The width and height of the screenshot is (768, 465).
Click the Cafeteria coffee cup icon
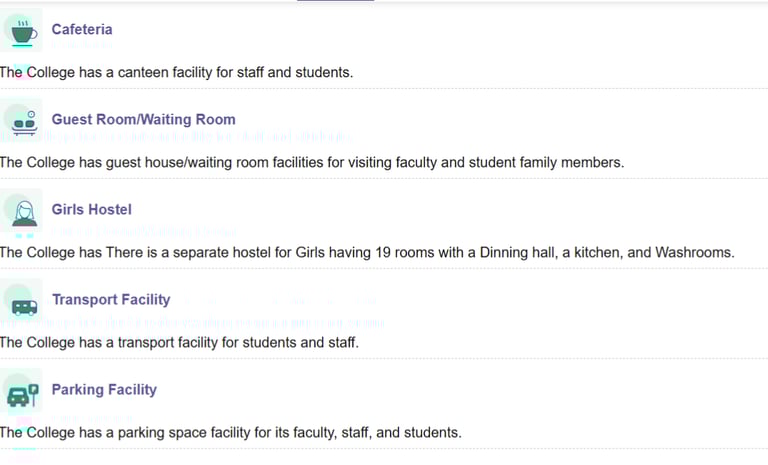coord(21,31)
